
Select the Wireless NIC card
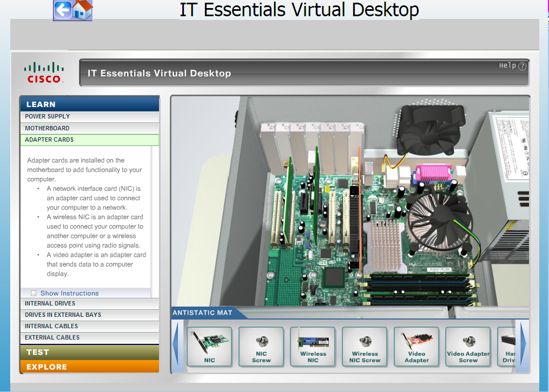click(313, 347)
